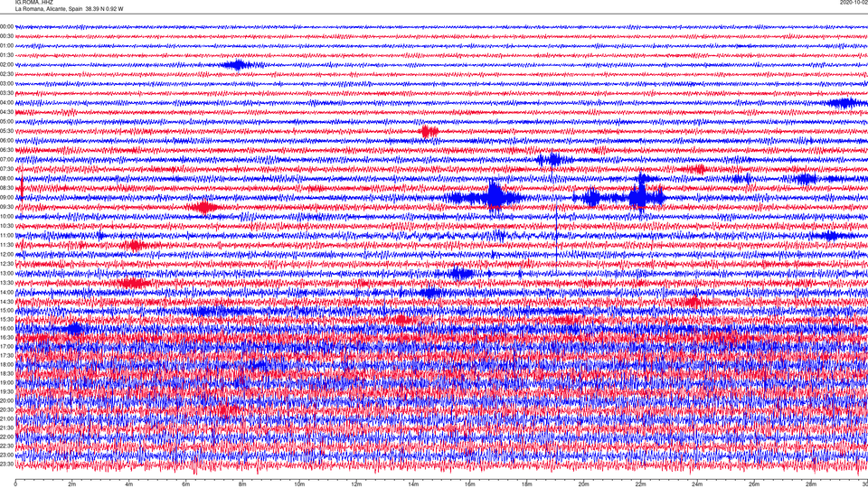
Task: Select the 10:30 trace time label
Action: [x=6, y=226]
